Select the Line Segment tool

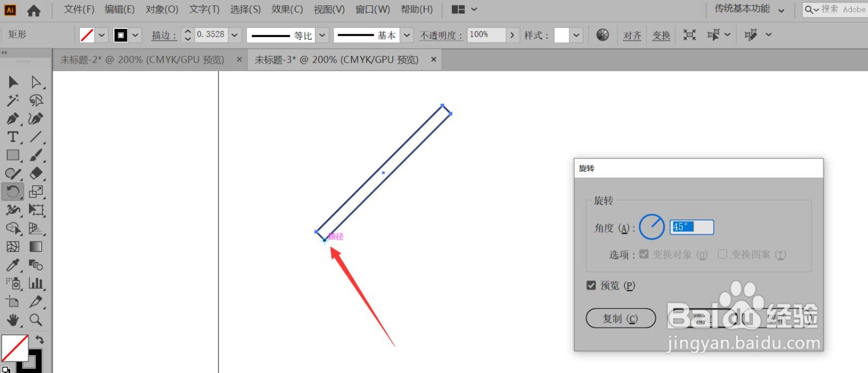pyautogui.click(x=36, y=137)
